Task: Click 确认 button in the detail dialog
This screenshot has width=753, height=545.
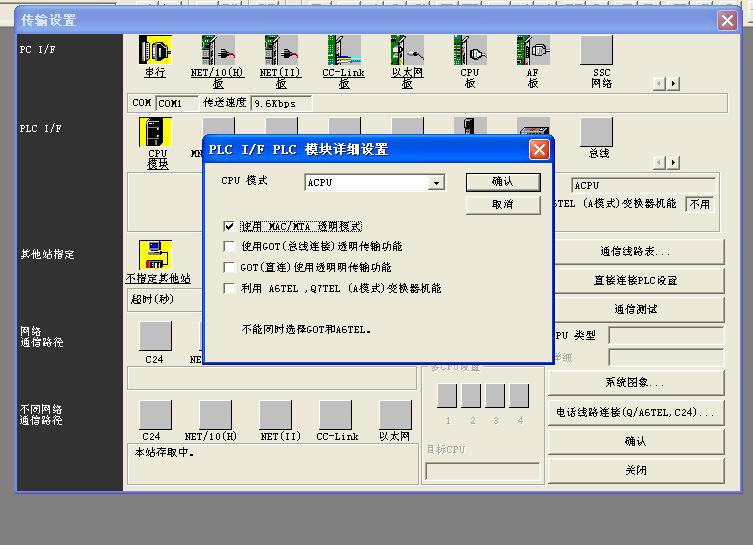Action: point(503,182)
